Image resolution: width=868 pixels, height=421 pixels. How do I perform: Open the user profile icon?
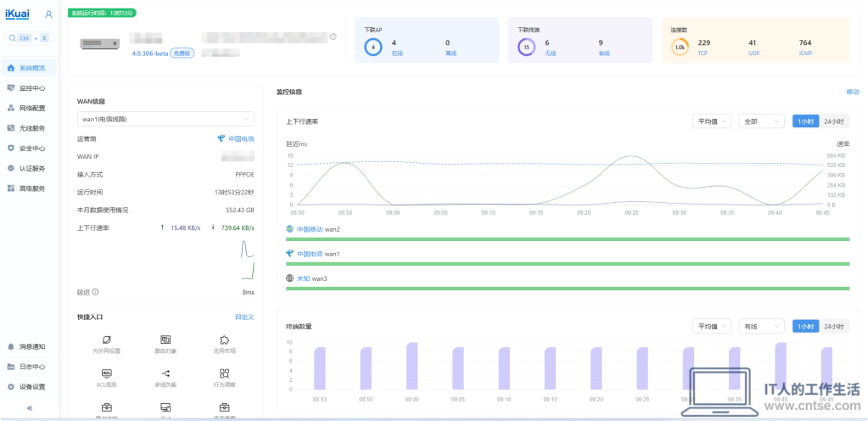click(x=48, y=14)
